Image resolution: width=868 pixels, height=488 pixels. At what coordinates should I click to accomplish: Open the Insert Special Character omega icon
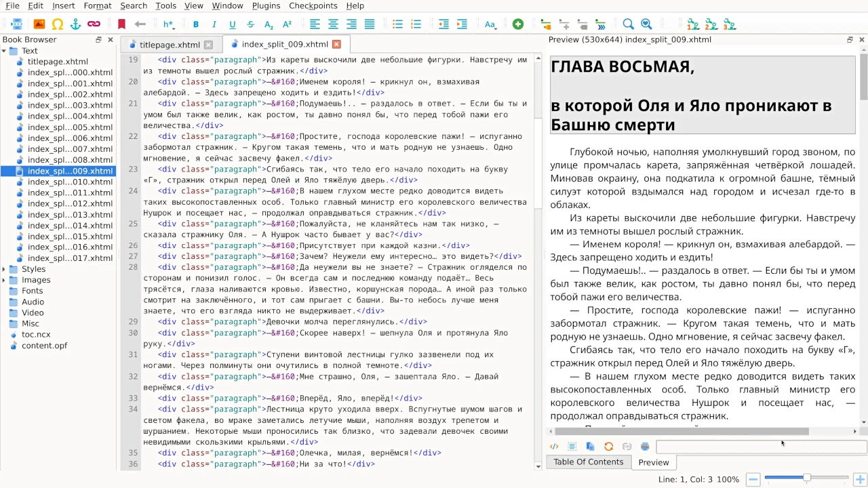[58, 24]
